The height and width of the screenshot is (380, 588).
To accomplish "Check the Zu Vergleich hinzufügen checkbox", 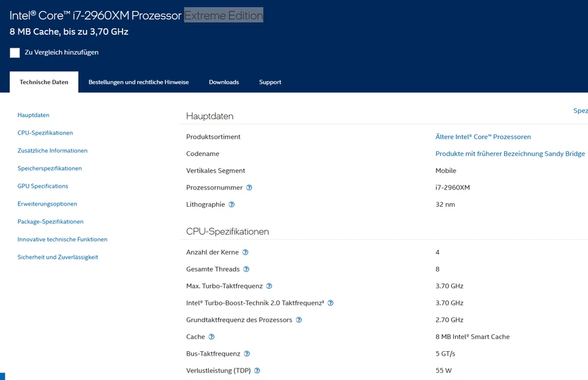I will 15,53.
